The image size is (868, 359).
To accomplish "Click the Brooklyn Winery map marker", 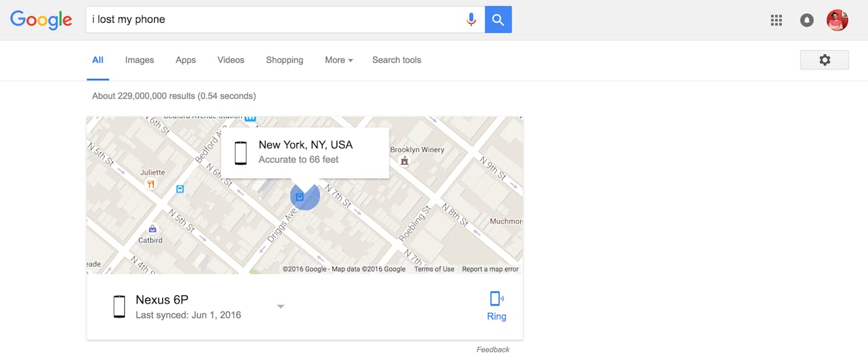I will [404, 161].
